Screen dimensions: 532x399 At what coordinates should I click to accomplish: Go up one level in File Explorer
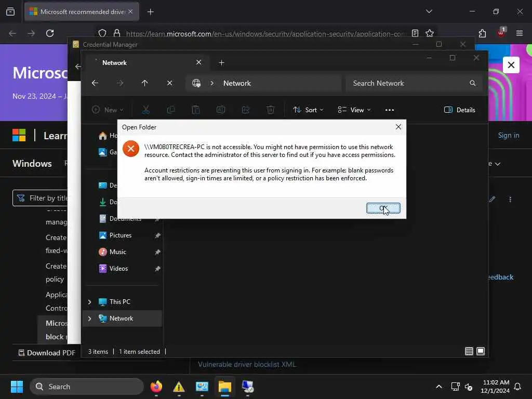pyautogui.click(x=144, y=83)
